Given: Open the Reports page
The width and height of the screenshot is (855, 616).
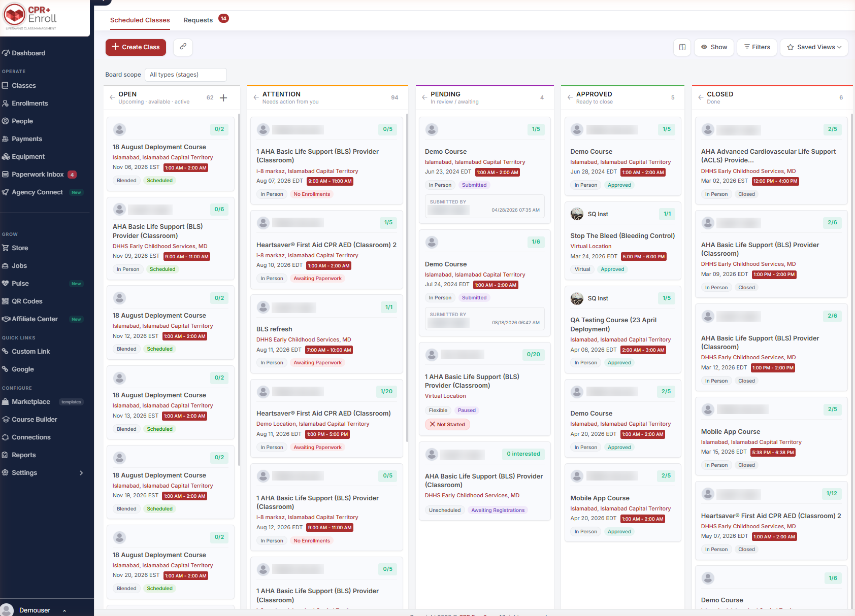Looking at the screenshot, I should click(x=19, y=455).
